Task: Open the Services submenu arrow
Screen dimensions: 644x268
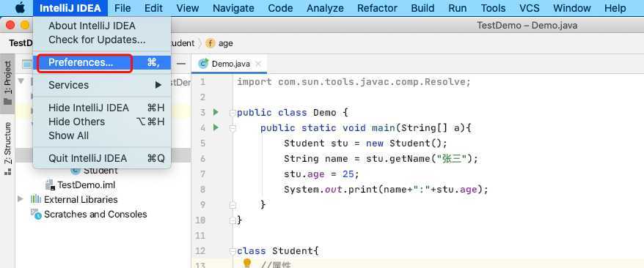Action: click(158, 85)
